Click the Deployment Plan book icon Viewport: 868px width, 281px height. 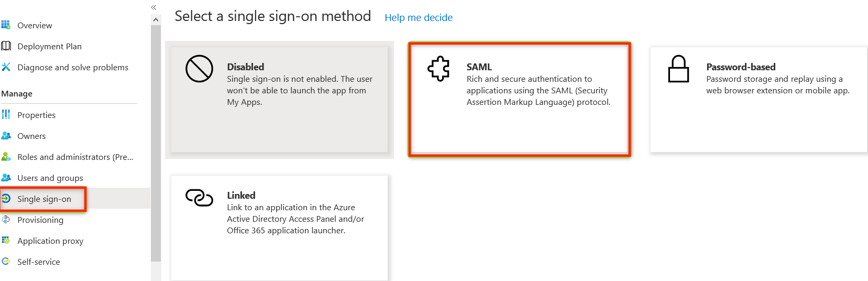coord(6,46)
